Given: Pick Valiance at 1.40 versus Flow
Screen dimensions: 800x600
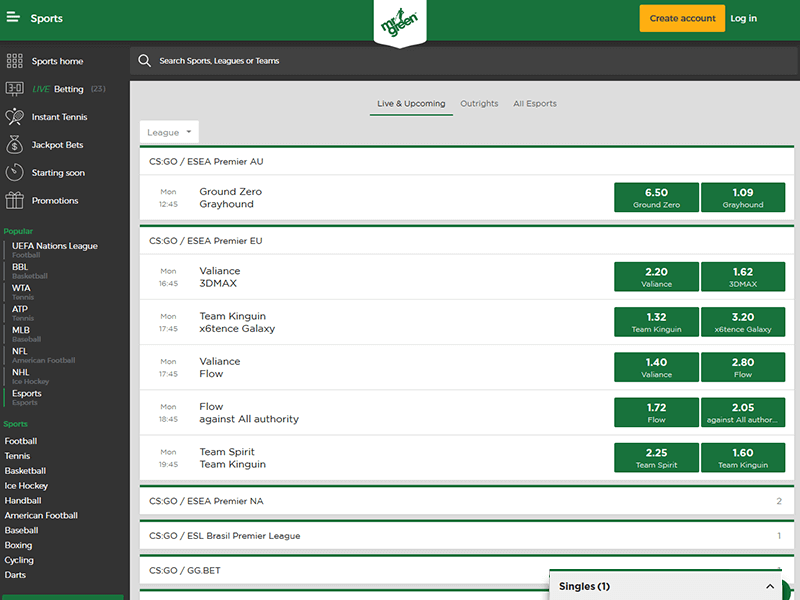Looking at the screenshot, I should tap(656, 367).
